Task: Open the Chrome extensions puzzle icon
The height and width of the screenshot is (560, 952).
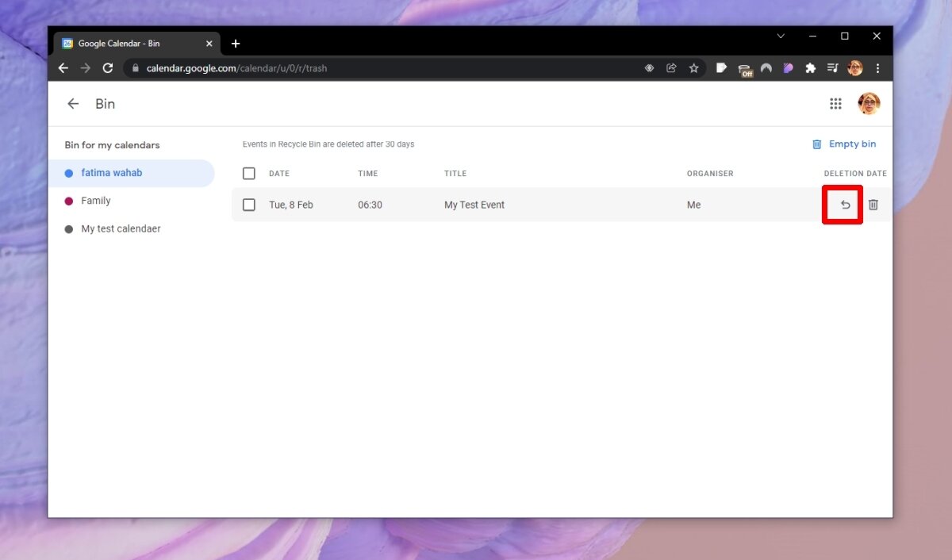Action: 810,68
